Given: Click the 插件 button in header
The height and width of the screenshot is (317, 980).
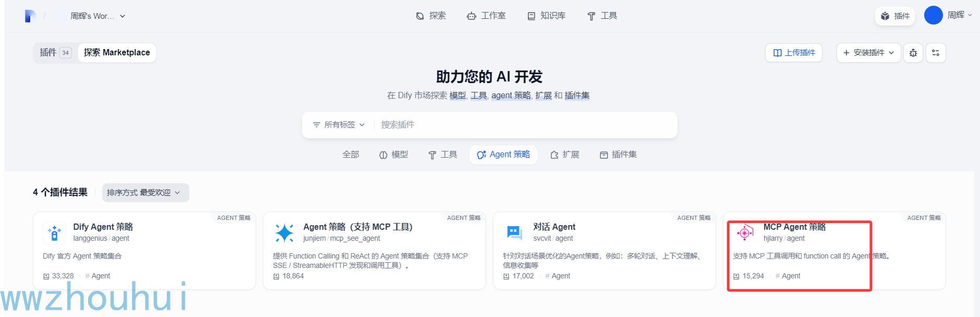Looking at the screenshot, I should 895,16.
